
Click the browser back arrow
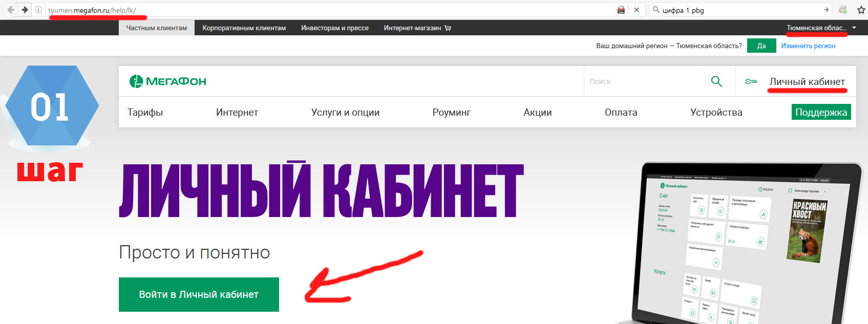click(x=11, y=10)
